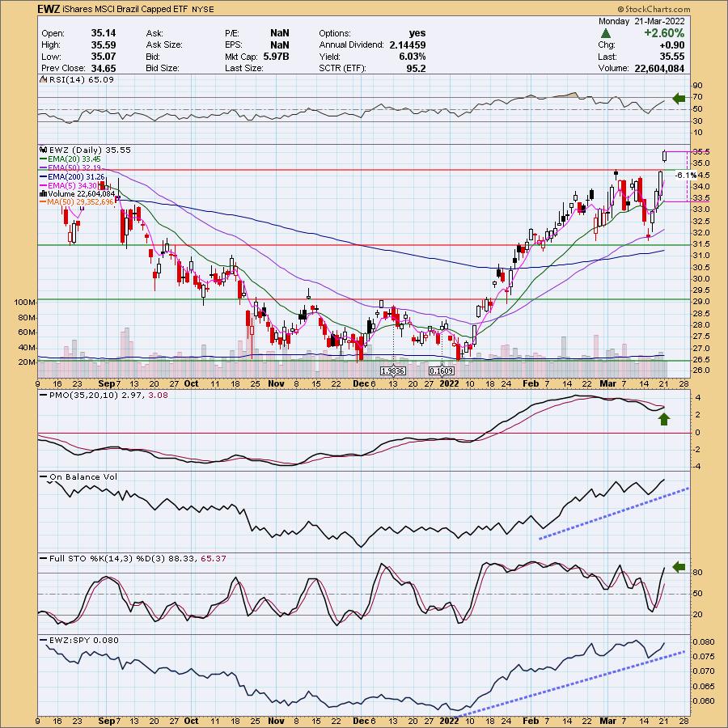Click the 100M volume axis label
728x728 pixels.
pyautogui.click(x=24, y=303)
